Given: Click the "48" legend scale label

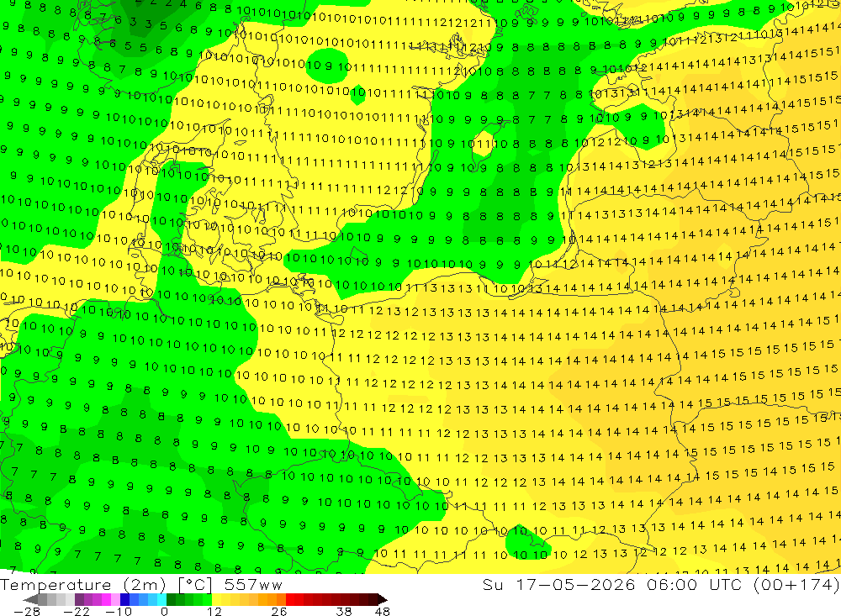Looking at the screenshot, I should tap(382, 612).
